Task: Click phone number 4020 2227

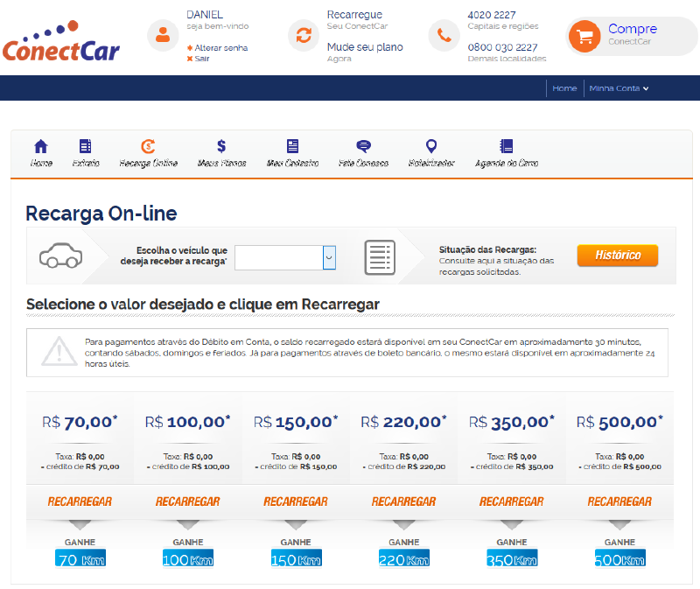Action: (x=492, y=15)
